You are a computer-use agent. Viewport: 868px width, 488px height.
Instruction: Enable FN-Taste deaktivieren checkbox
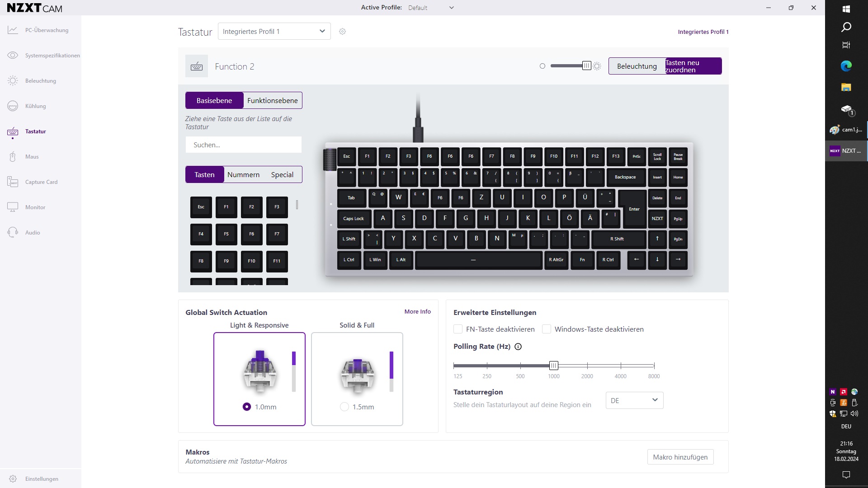click(x=458, y=329)
